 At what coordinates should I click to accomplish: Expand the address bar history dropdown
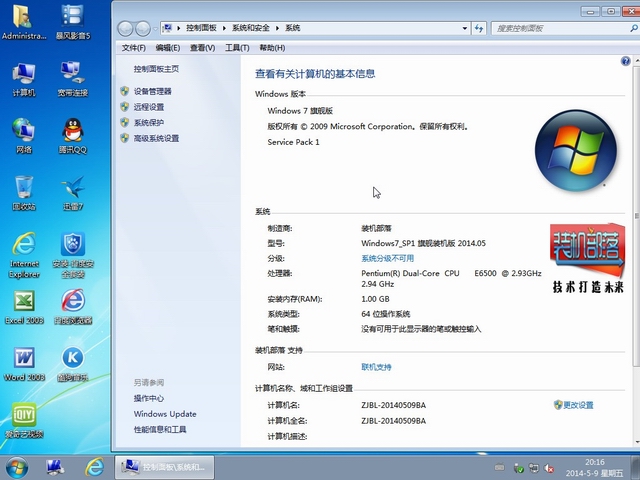[x=464, y=28]
